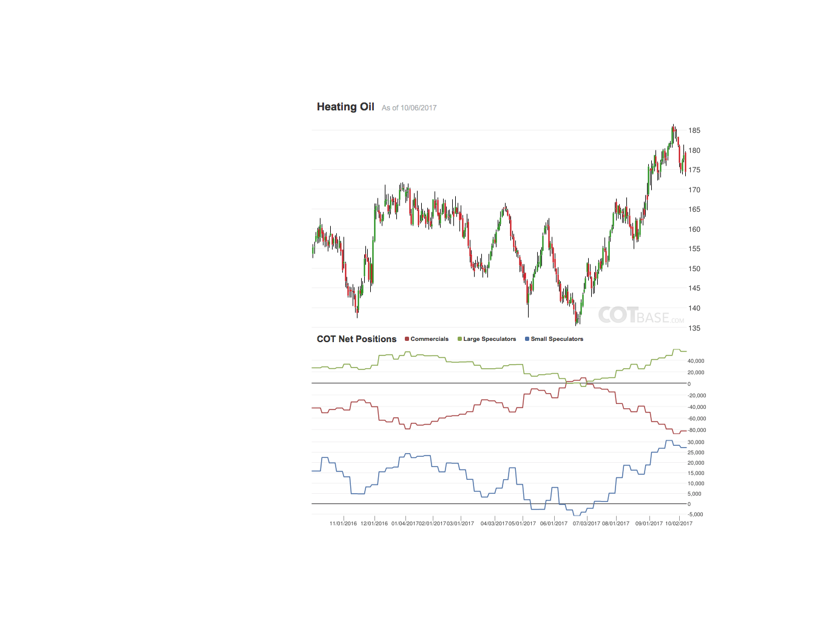Click the green Large Speculators legend swatch

click(x=459, y=339)
